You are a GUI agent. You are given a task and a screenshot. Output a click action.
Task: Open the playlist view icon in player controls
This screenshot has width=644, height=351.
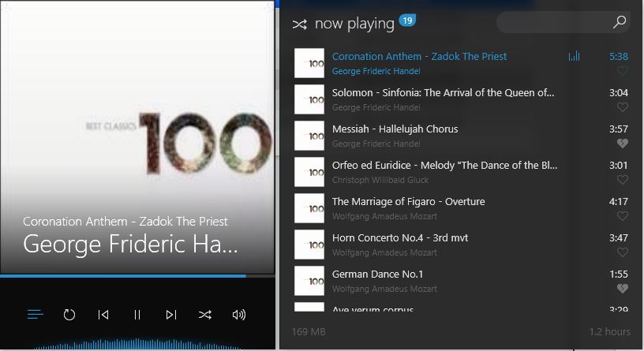tap(35, 315)
